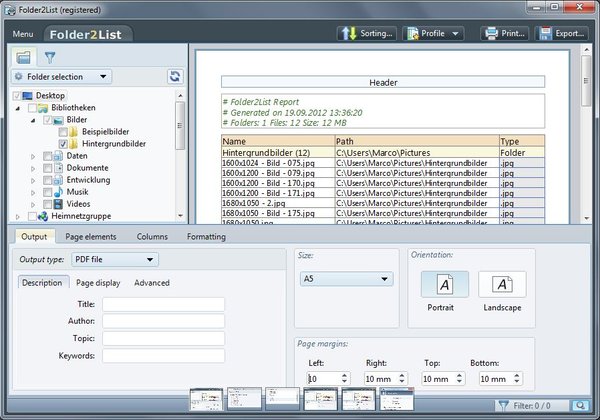Viewport: 600px width, 420px height.
Task: Click the search magnifier in status bar
Action: pyautogui.click(x=580, y=405)
